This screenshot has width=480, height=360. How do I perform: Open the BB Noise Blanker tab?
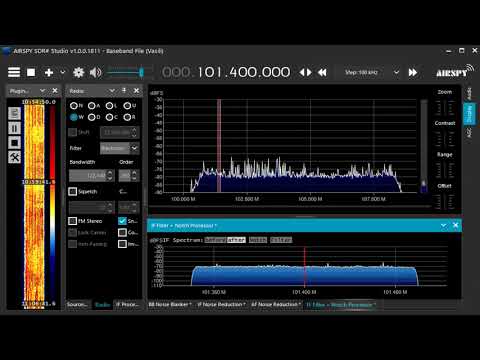click(x=170, y=304)
